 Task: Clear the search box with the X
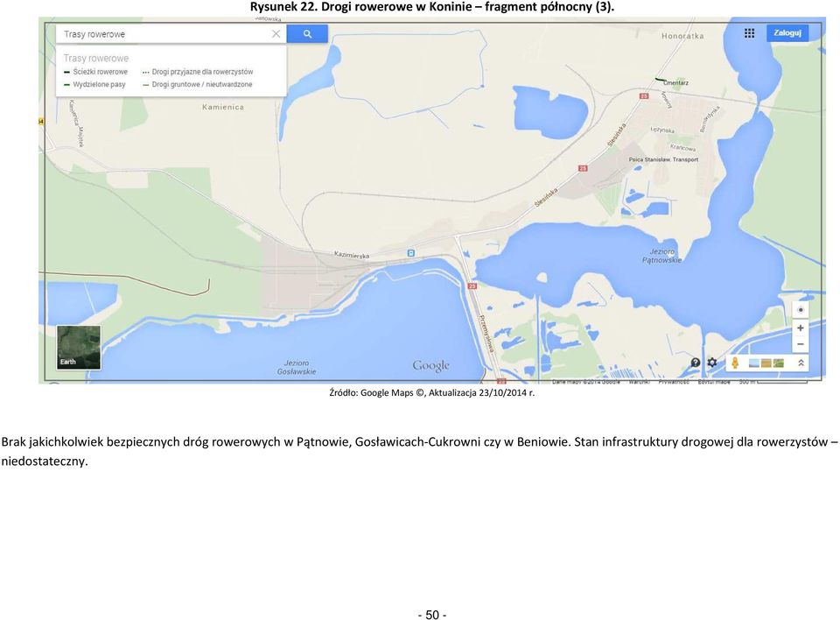(x=276, y=34)
